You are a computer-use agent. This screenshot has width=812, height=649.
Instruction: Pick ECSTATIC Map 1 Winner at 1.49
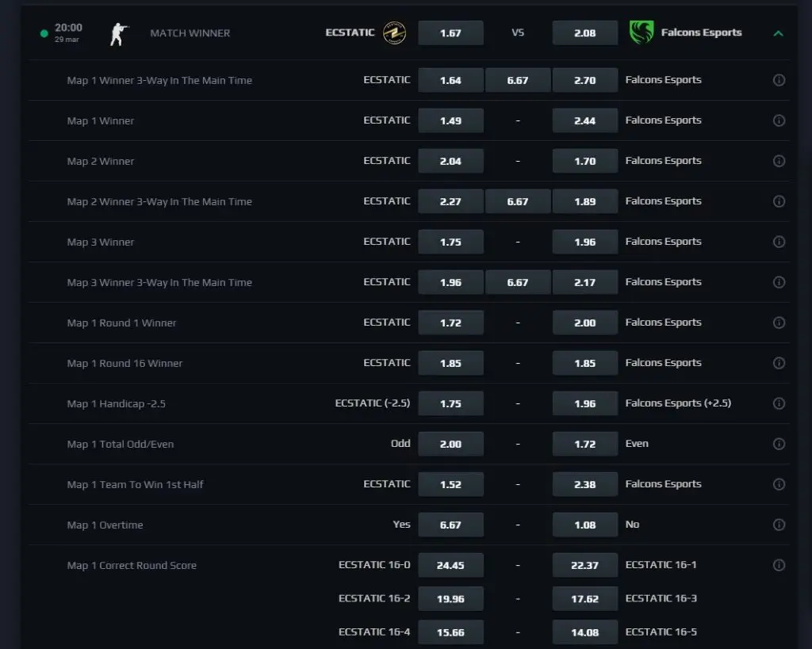pos(450,120)
